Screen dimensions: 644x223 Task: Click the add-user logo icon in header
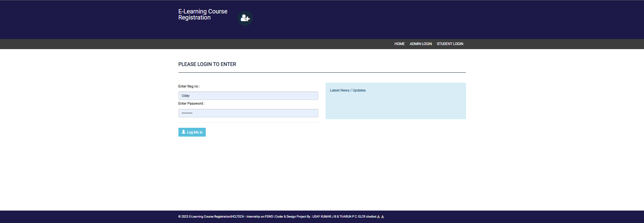pos(245,18)
